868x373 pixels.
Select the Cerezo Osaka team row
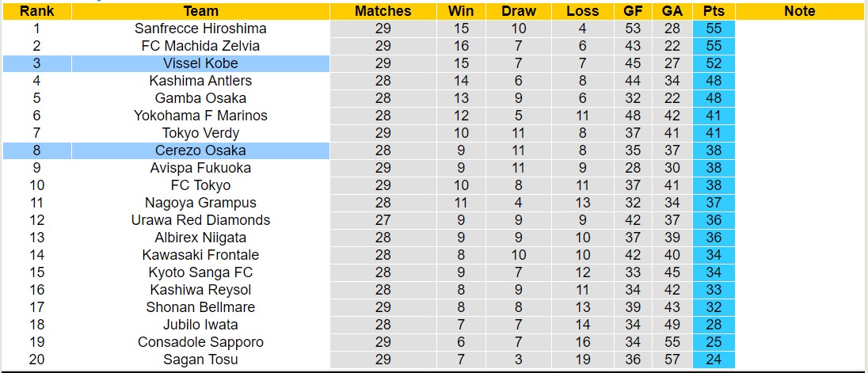pyautogui.click(x=200, y=150)
